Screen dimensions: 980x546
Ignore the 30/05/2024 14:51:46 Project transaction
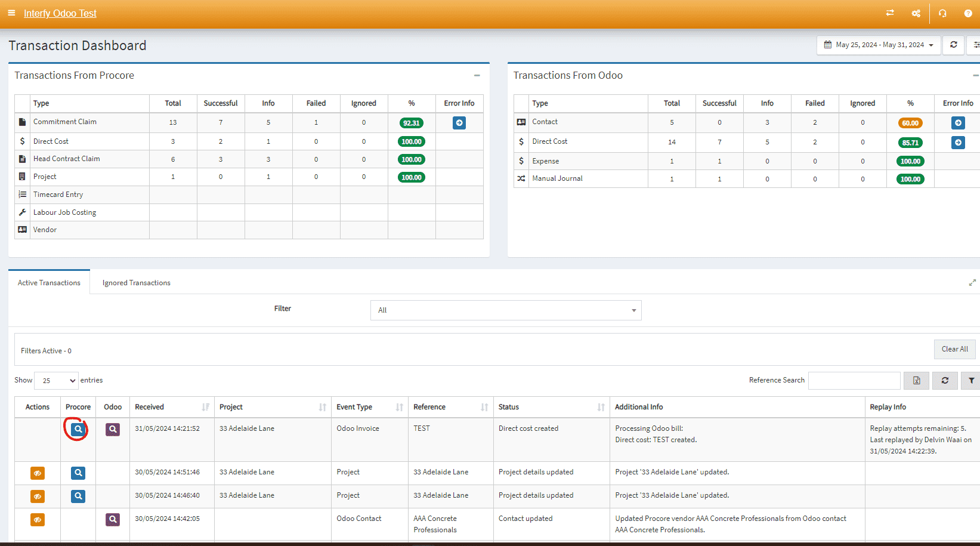tap(37, 473)
